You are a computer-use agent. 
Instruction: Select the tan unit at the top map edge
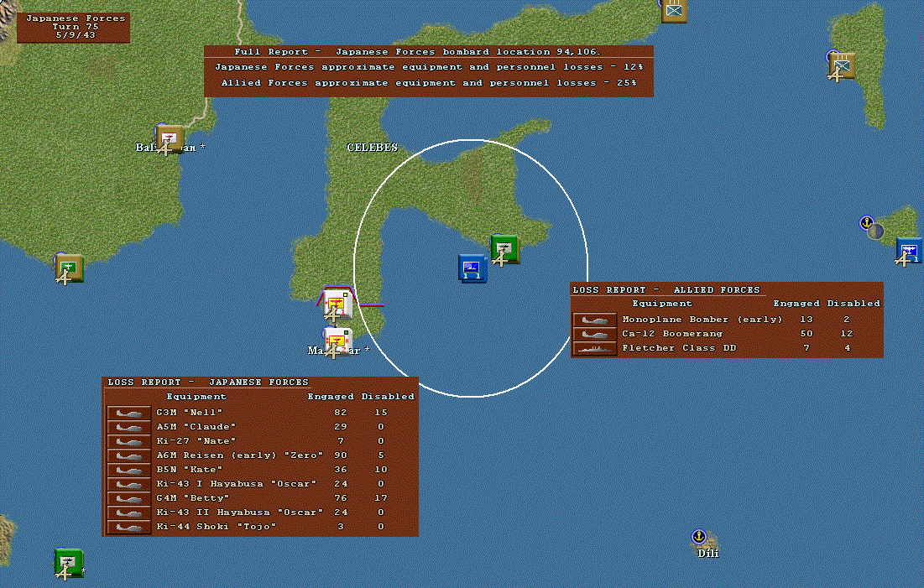click(x=674, y=11)
